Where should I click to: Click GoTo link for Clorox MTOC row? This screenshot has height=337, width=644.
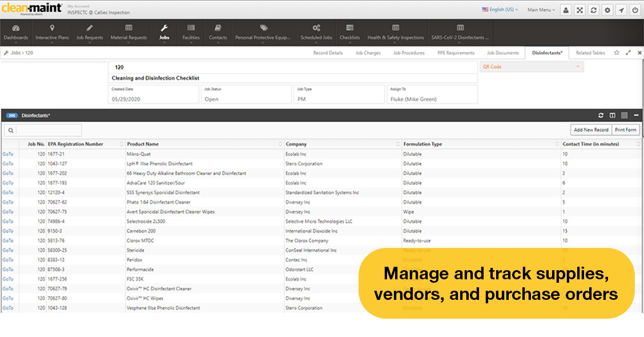[x=8, y=240]
